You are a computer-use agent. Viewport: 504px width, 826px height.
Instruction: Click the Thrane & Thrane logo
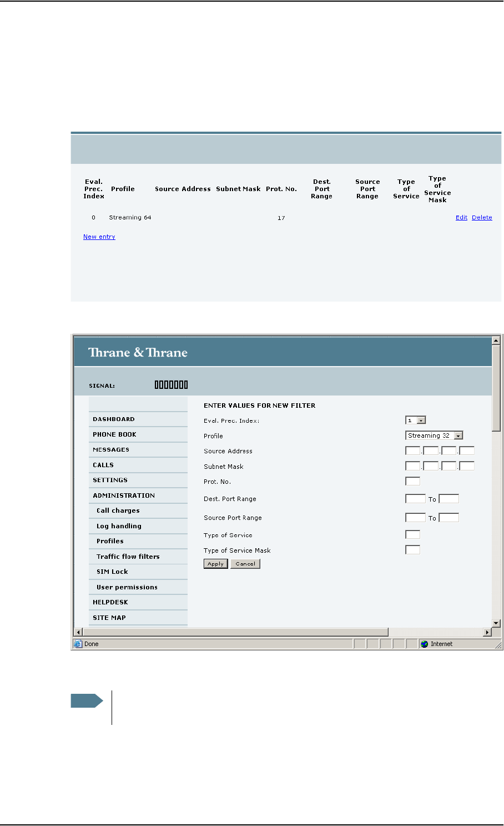click(138, 352)
